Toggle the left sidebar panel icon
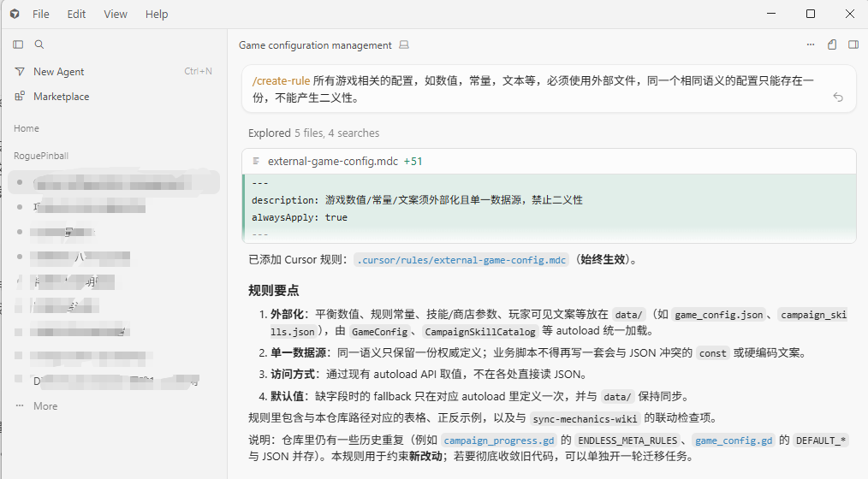Viewport: 868px width, 479px height. click(x=18, y=44)
